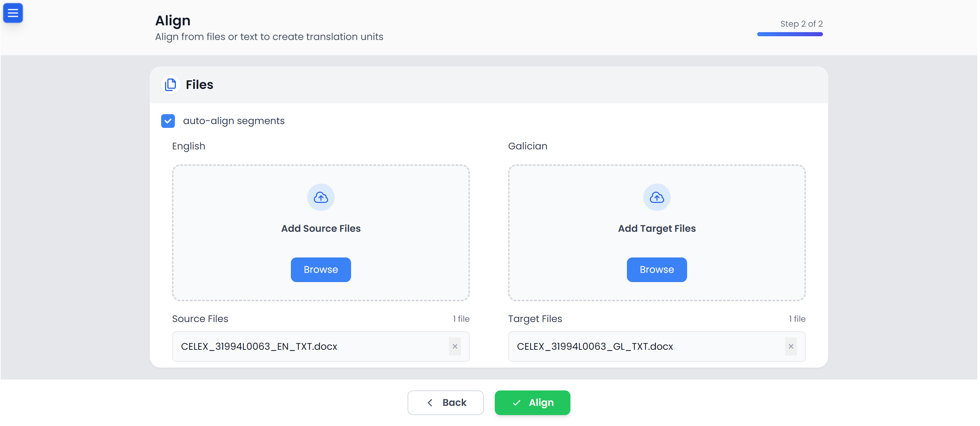
Task: Click the Back chevron arrow icon
Action: coord(430,402)
